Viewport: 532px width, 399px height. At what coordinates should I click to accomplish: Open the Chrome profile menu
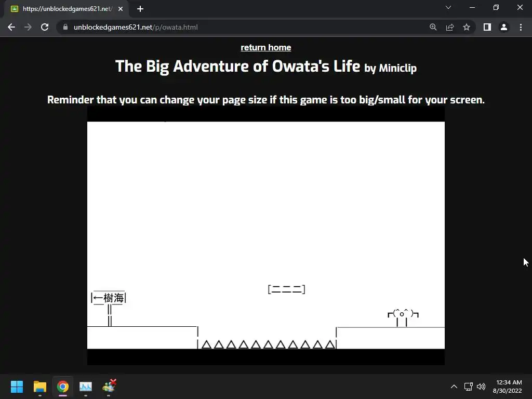pos(504,27)
